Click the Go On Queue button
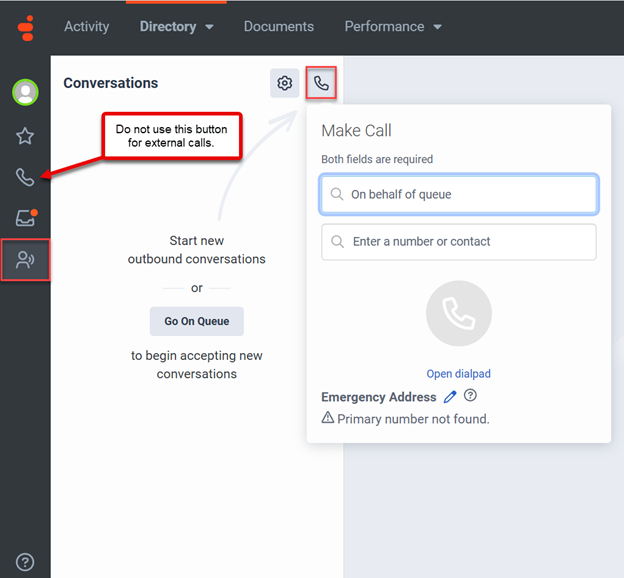Screen dimensions: 624x578 (x=197, y=321)
